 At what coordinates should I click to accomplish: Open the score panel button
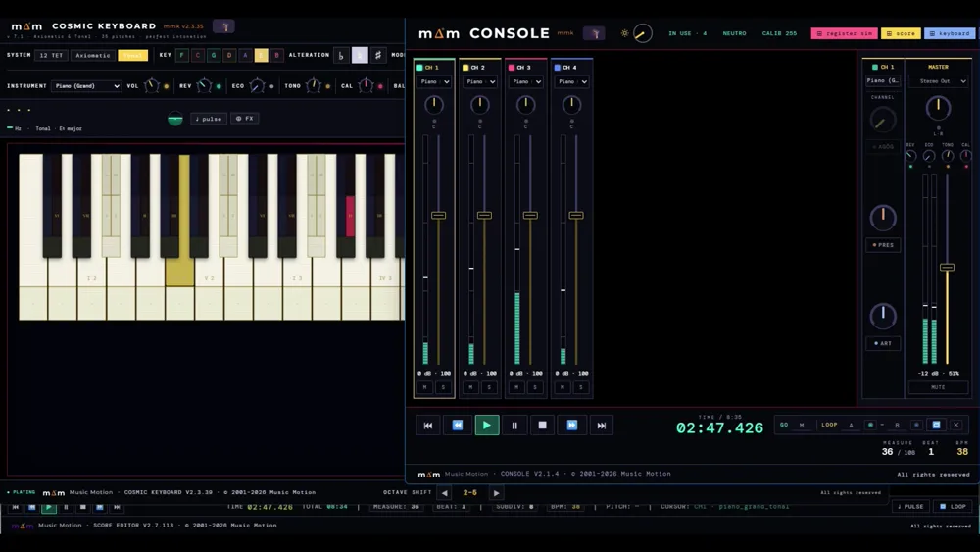[901, 33]
